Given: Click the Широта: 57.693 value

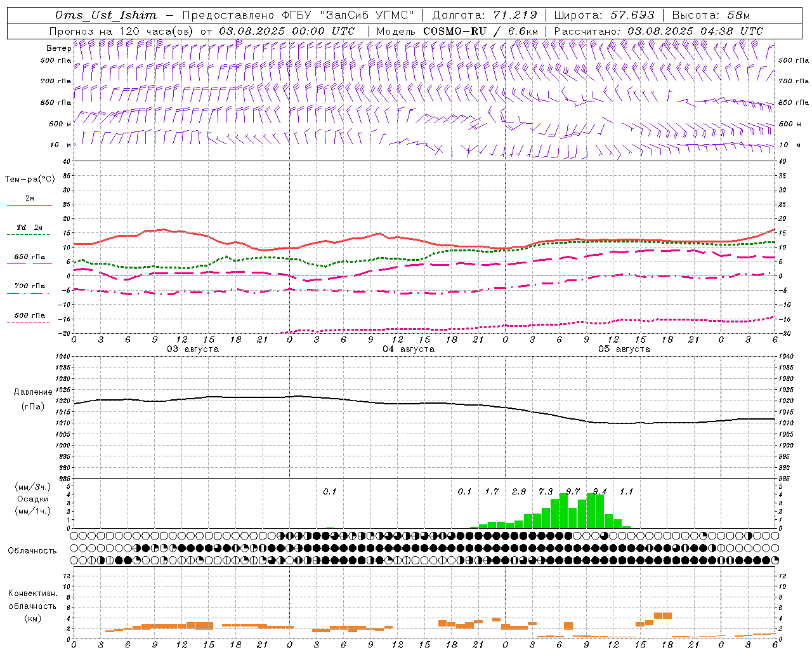Looking at the screenshot, I should pyautogui.click(x=604, y=15).
